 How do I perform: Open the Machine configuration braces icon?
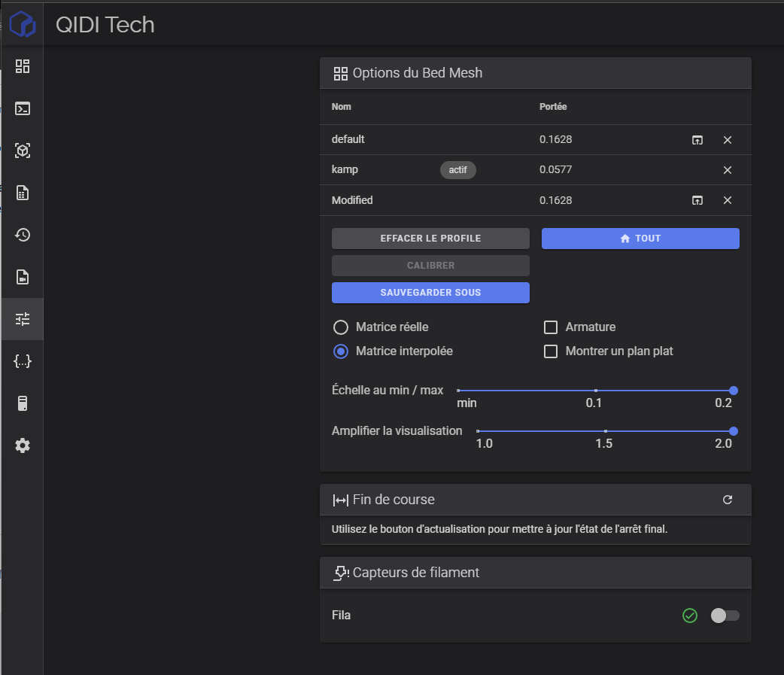click(x=23, y=361)
